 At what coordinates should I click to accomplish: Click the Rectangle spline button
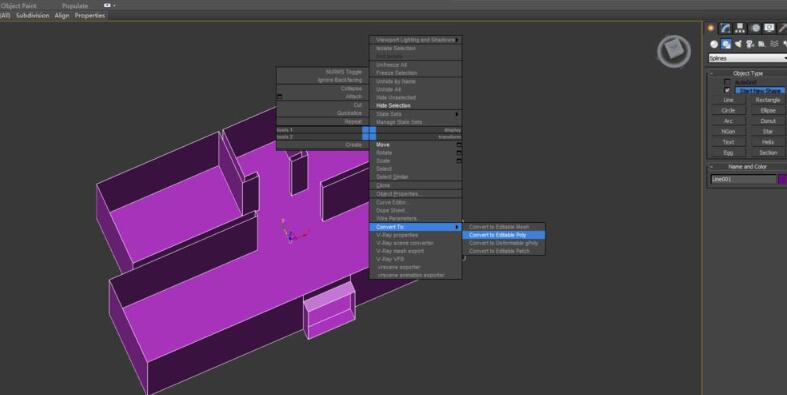[x=767, y=100]
